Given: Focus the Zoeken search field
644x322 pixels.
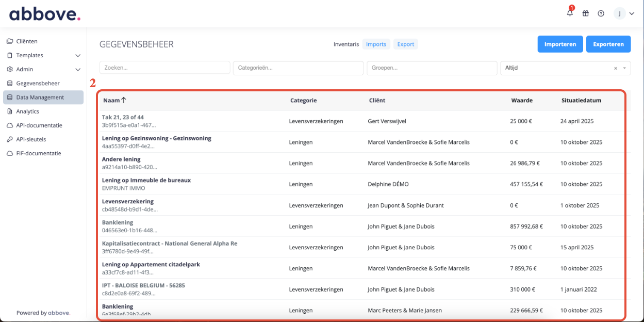Looking at the screenshot, I should [x=164, y=68].
